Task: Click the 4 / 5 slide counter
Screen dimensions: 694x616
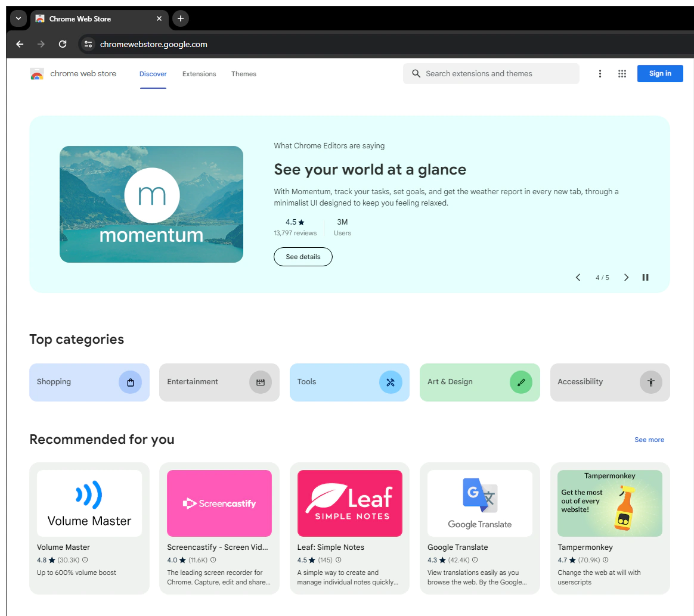Action: point(602,278)
